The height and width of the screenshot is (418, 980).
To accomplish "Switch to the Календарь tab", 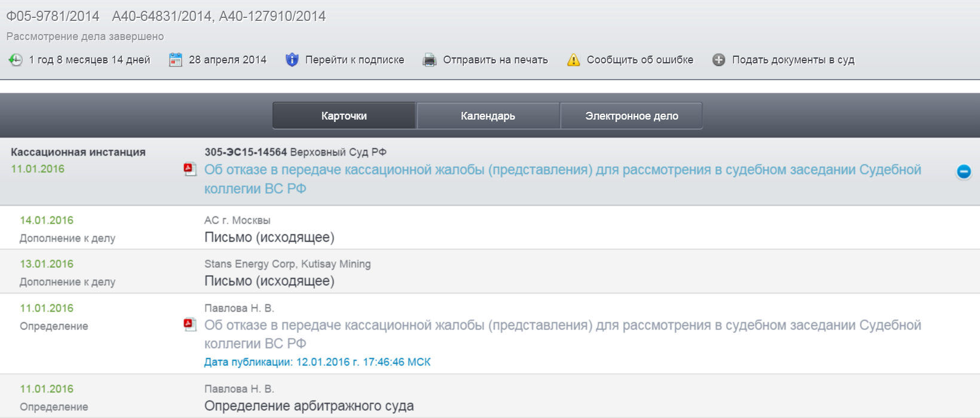I will click(488, 116).
